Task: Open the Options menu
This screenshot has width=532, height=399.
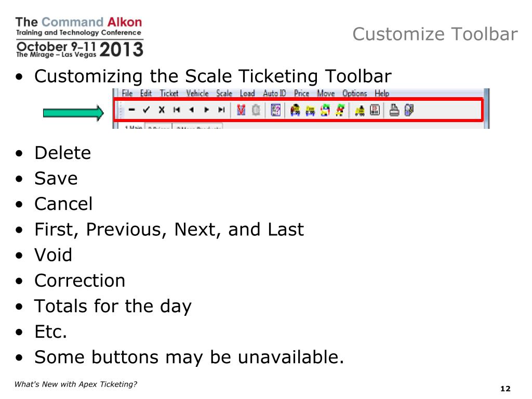Action: [x=354, y=94]
